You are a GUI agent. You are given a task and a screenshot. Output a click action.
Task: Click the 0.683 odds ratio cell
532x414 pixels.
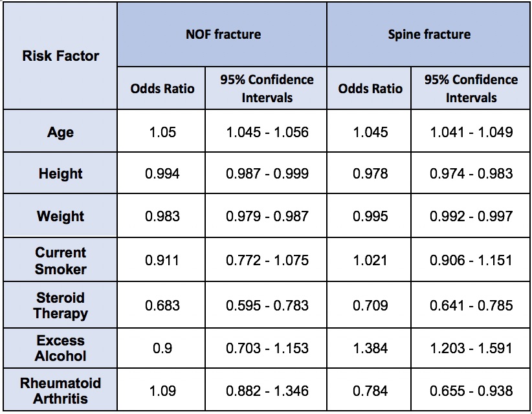click(x=162, y=305)
